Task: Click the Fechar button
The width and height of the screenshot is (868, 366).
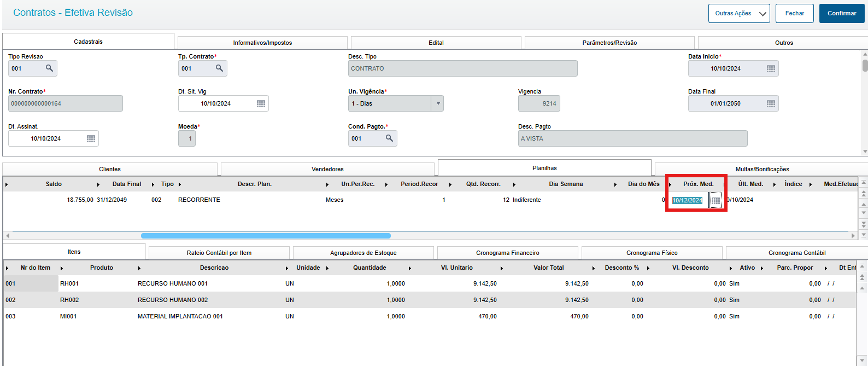Action: [x=794, y=13]
